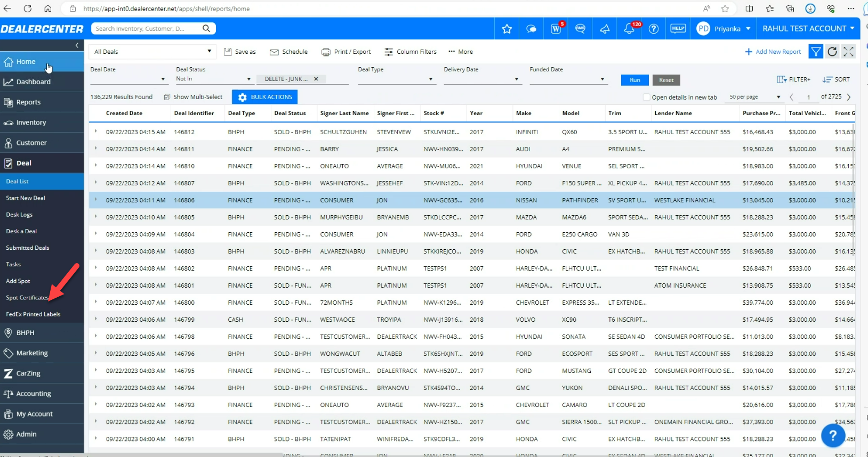The width and height of the screenshot is (868, 457).
Task: Click Print / Export button
Action: coord(346,52)
